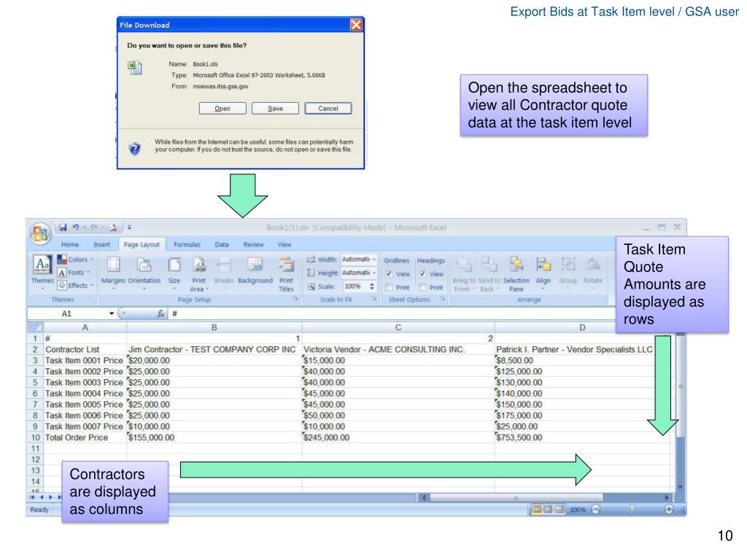Open the Data tab

pyautogui.click(x=222, y=244)
